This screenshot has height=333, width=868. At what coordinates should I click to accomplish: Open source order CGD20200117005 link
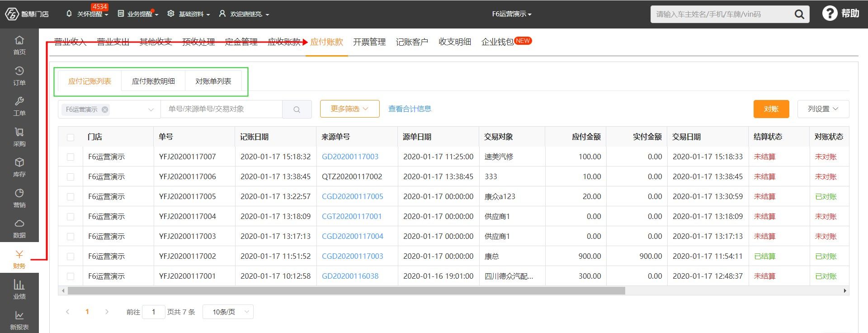tap(352, 197)
